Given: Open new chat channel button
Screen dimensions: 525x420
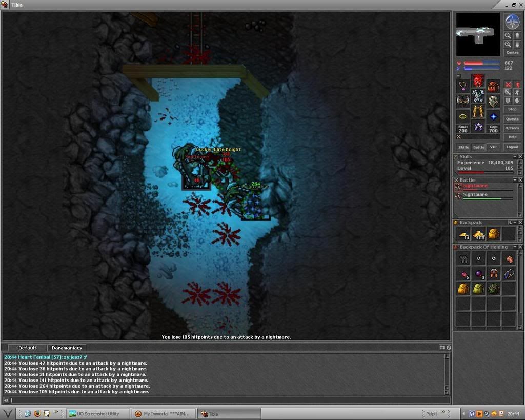Looking at the screenshot, I should tap(442, 348).
